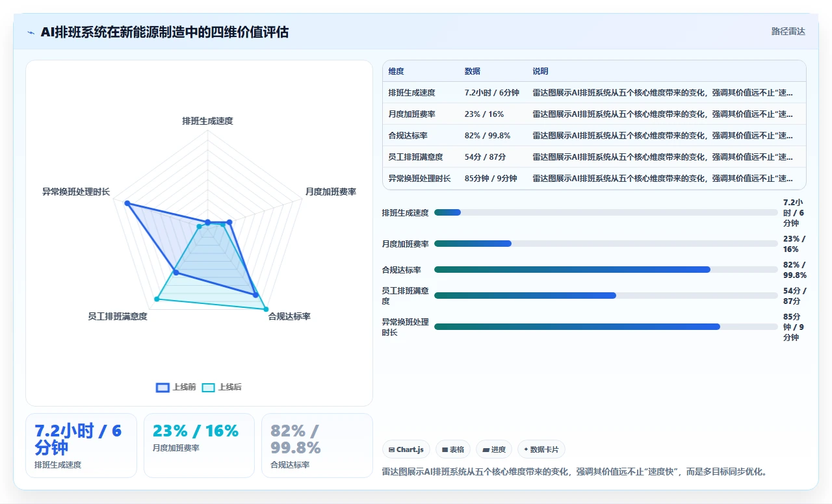Click the 85分钟 / 9分钟 table cell

coord(491,179)
